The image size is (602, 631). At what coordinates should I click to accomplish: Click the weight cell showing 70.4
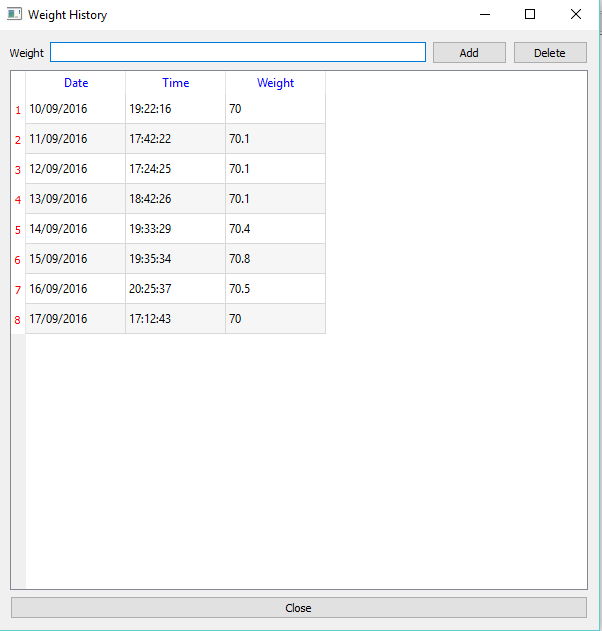click(x=275, y=229)
